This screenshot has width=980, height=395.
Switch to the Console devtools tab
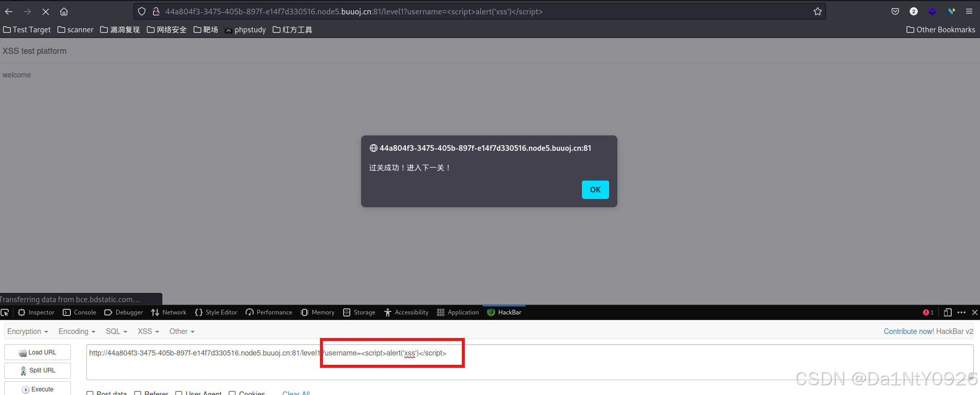tap(80, 312)
